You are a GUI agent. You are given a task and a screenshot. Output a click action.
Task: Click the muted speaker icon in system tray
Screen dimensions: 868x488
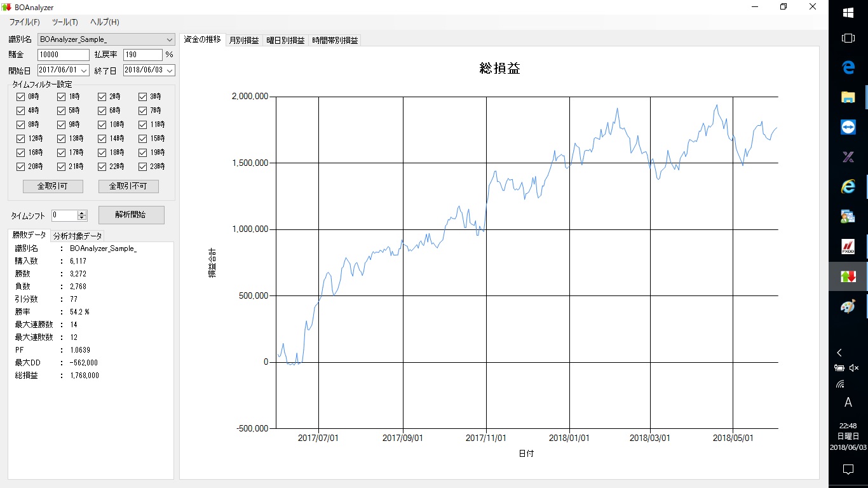click(x=855, y=367)
